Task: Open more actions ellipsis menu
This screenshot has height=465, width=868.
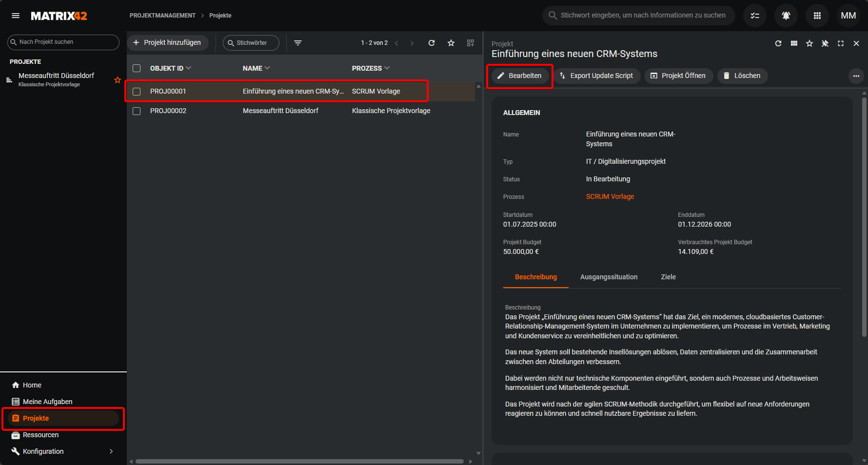Action: click(856, 76)
